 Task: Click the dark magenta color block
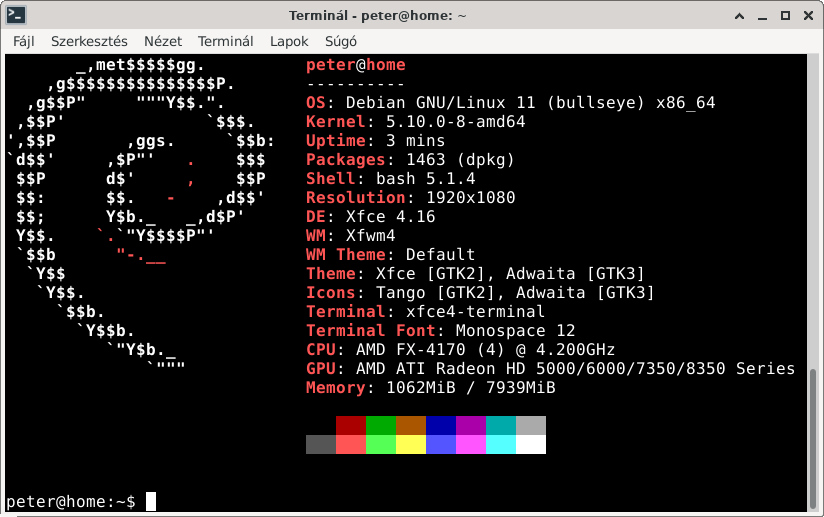coord(470,426)
